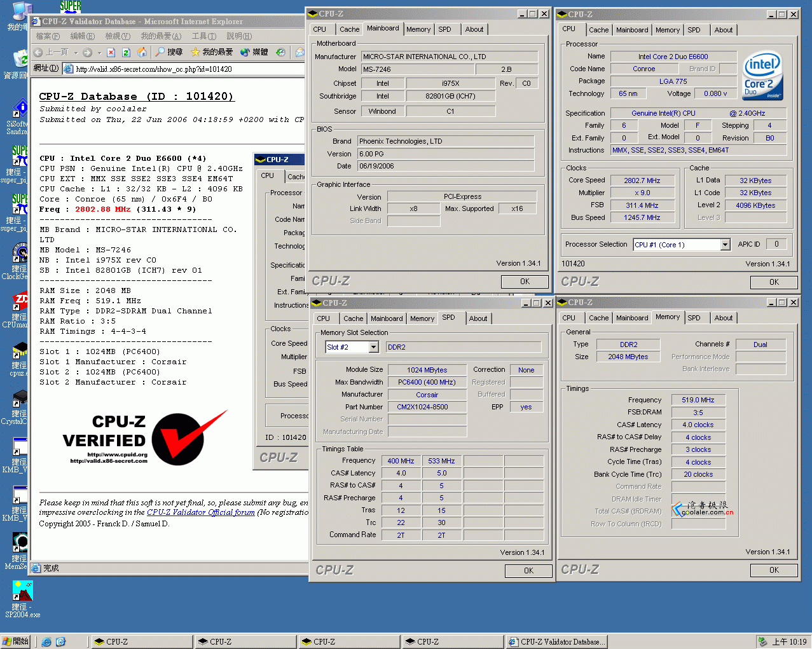This screenshot has width=812, height=649.
Task: Open the 搜尋 search pane in Internet Explorer
Action: coord(169,52)
